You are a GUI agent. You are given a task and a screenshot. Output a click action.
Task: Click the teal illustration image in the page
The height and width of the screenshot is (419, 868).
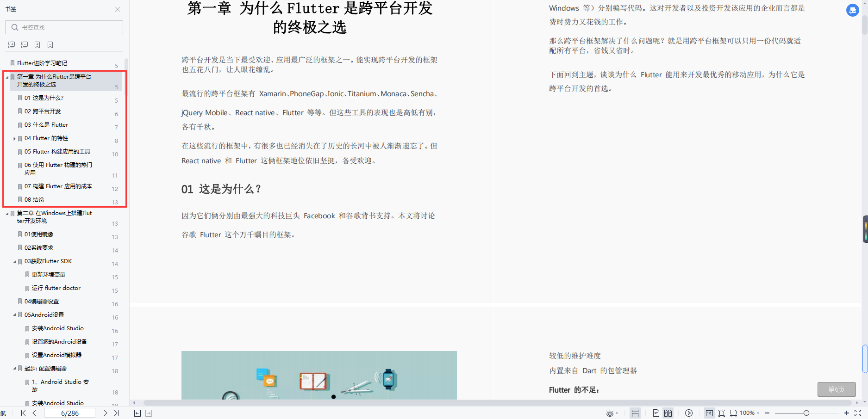(x=319, y=375)
